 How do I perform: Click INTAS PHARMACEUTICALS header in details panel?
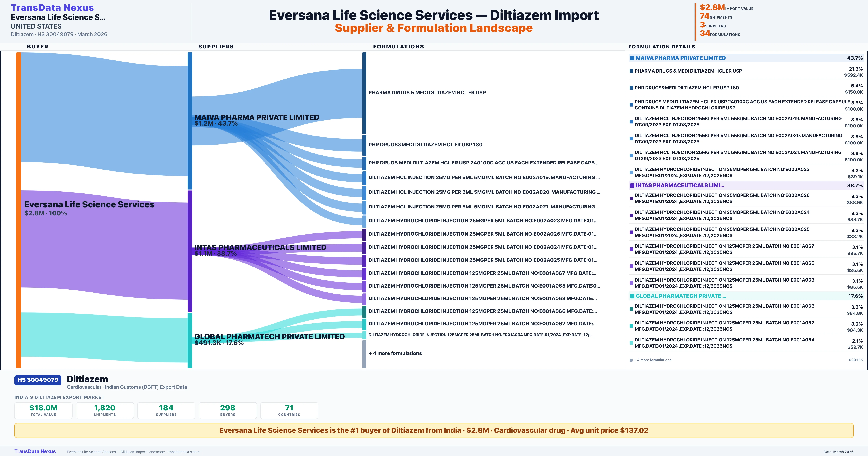(680, 185)
